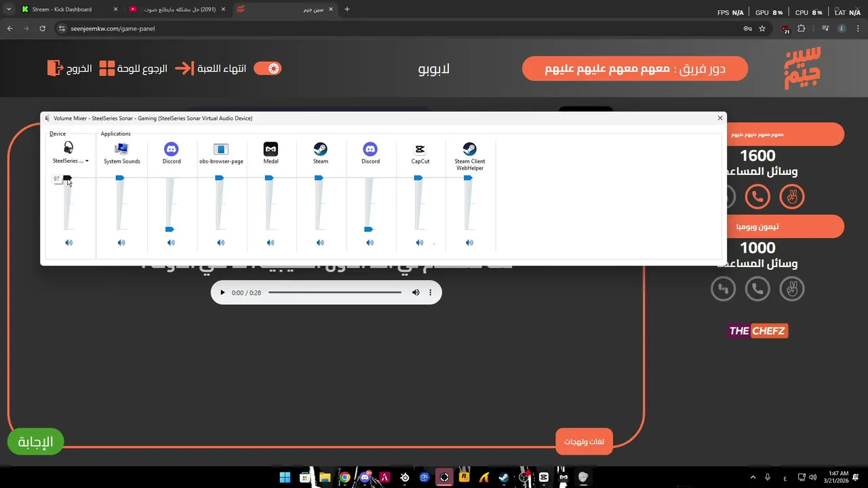The height and width of the screenshot is (488, 868).
Task: Use the two-finger hand helper for the 1600 team
Action: click(x=791, y=197)
